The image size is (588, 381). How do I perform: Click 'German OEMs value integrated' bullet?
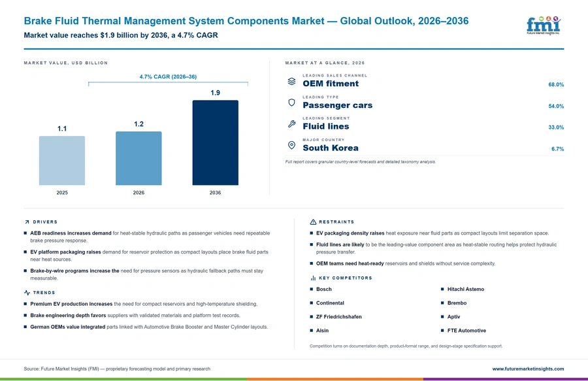click(x=68, y=327)
